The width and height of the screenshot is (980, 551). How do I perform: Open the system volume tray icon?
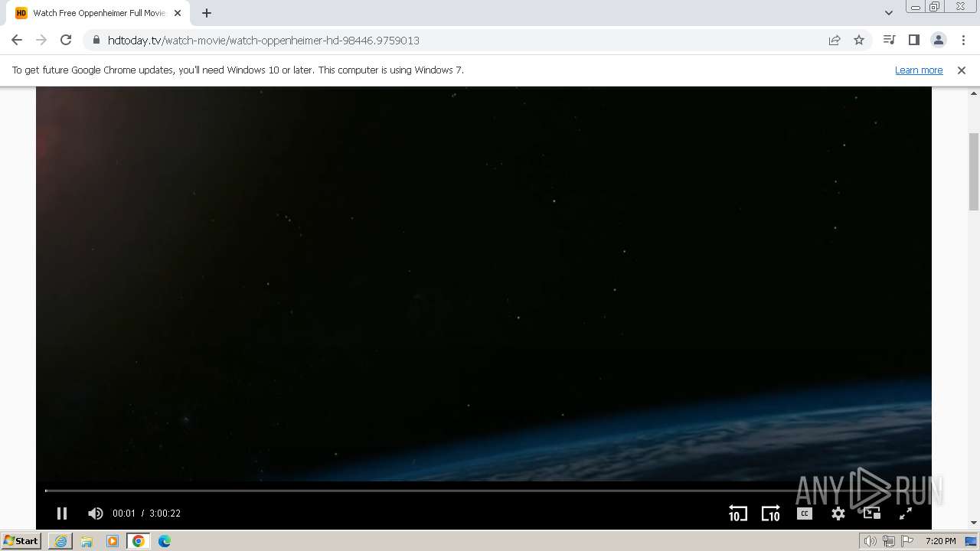coord(871,541)
